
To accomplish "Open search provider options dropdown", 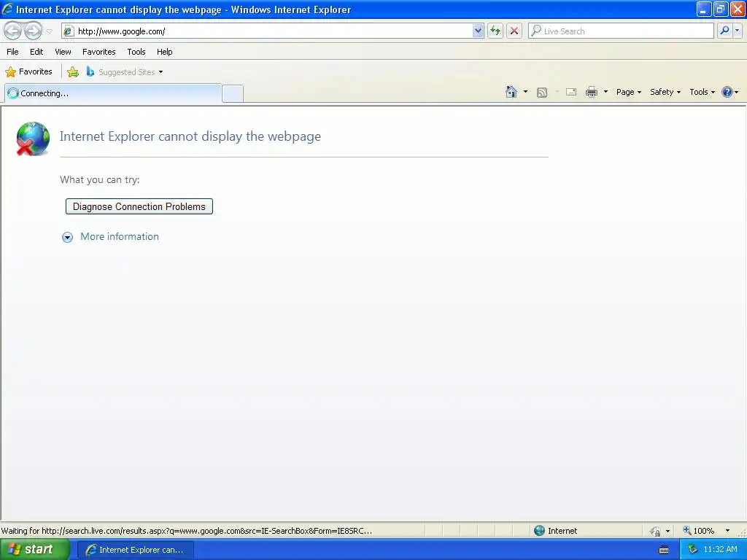I will pos(737,31).
